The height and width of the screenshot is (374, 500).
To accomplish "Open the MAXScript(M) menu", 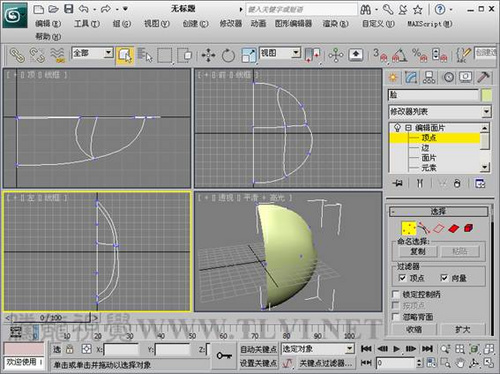I will [x=430, y=24].
